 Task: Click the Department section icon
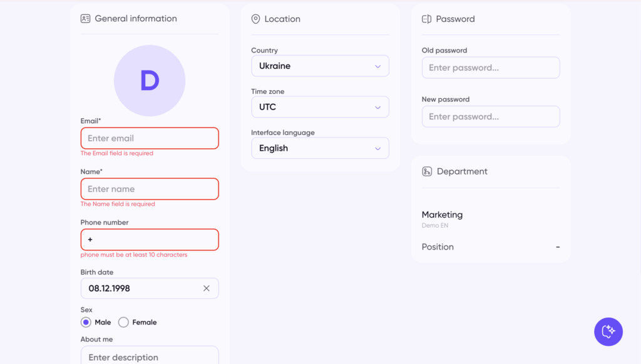pyautogui.click(x=427, y=171)
